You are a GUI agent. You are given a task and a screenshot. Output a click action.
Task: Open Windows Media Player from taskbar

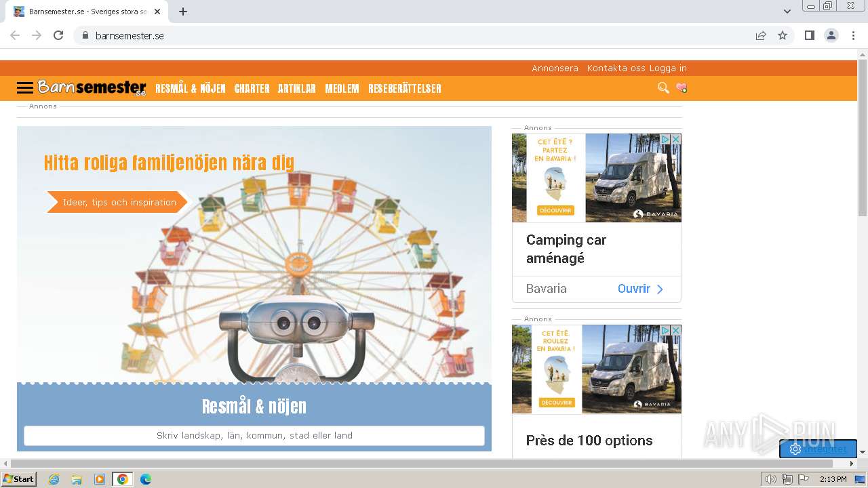pos(100,479)
